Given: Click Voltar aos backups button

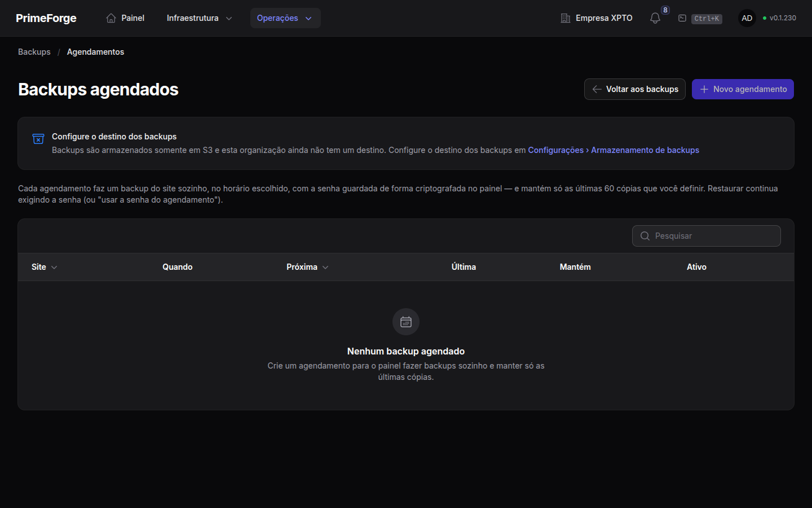Looking at the screenshot, I should click(x=635, y=89).
